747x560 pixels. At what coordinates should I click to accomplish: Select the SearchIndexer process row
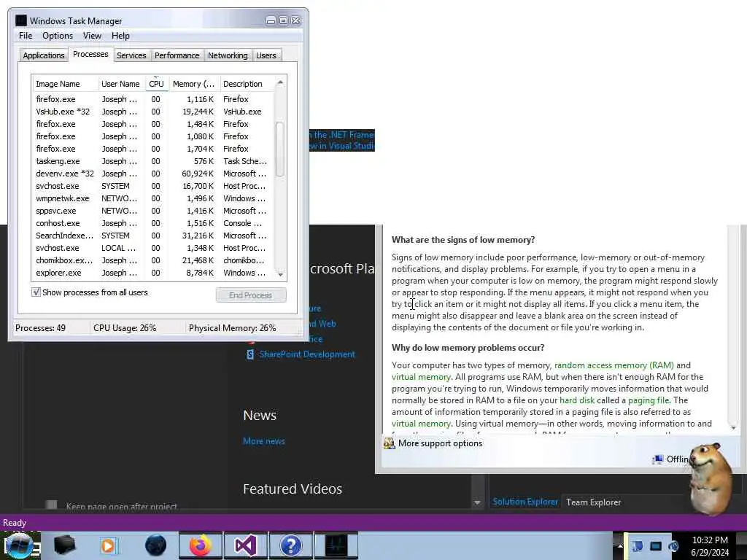click(152, 236)
